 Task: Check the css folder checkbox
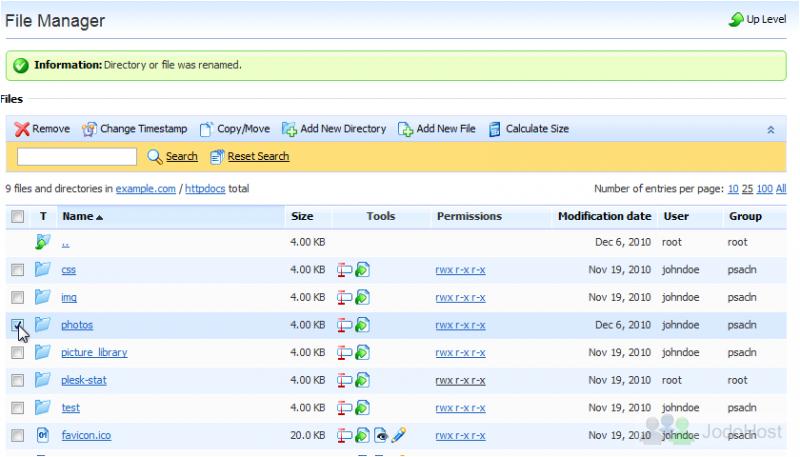coord(17,269)
